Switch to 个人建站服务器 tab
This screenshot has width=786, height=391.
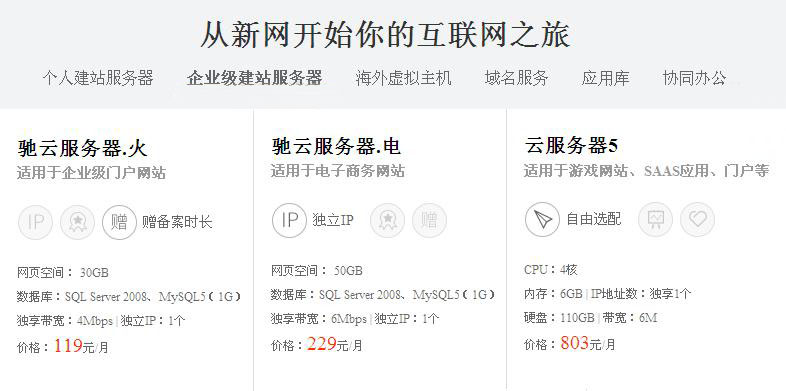[x=98, y=78]
